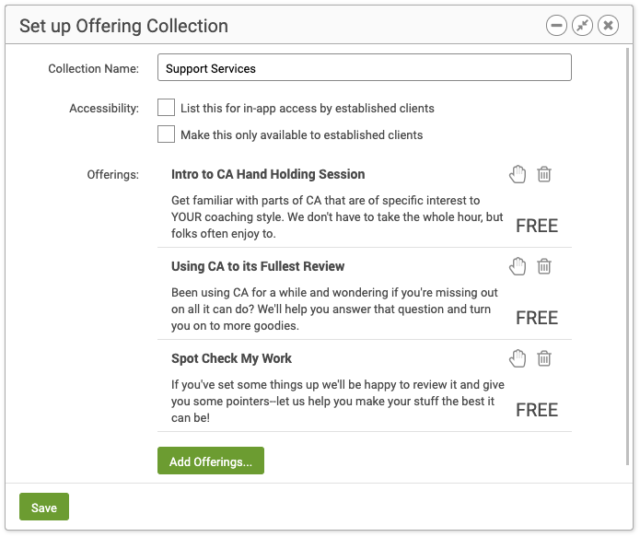Delete the Intro to CA Hand Holding Session offering
This screenshot has width=640, height=537.
[x=544, y=174]
